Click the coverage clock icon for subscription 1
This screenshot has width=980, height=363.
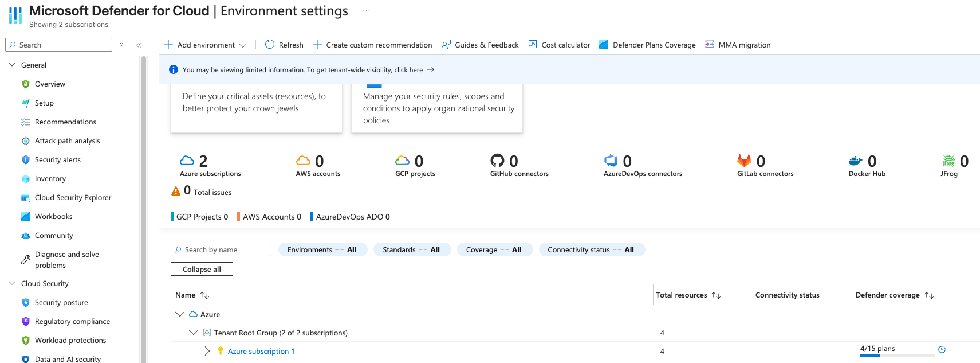coord(942,350)
